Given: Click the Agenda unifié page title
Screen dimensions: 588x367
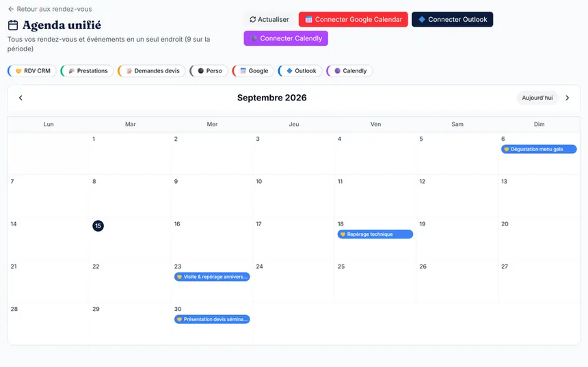Looking at the screenshot, I should coord(62,25).
